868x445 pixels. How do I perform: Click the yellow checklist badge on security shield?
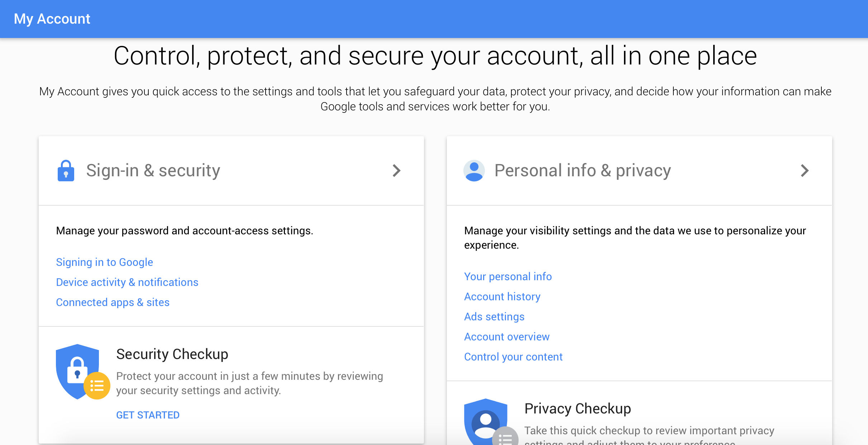click(97, 386)
